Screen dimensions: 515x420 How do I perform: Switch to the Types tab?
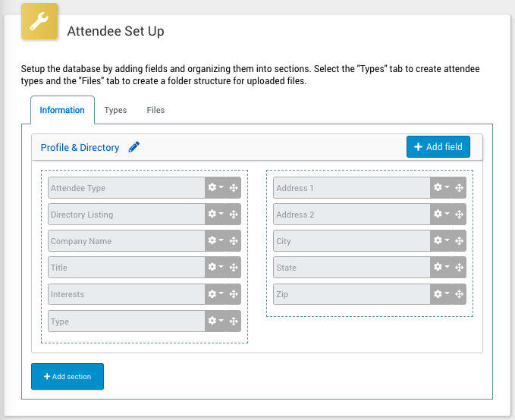115,110
